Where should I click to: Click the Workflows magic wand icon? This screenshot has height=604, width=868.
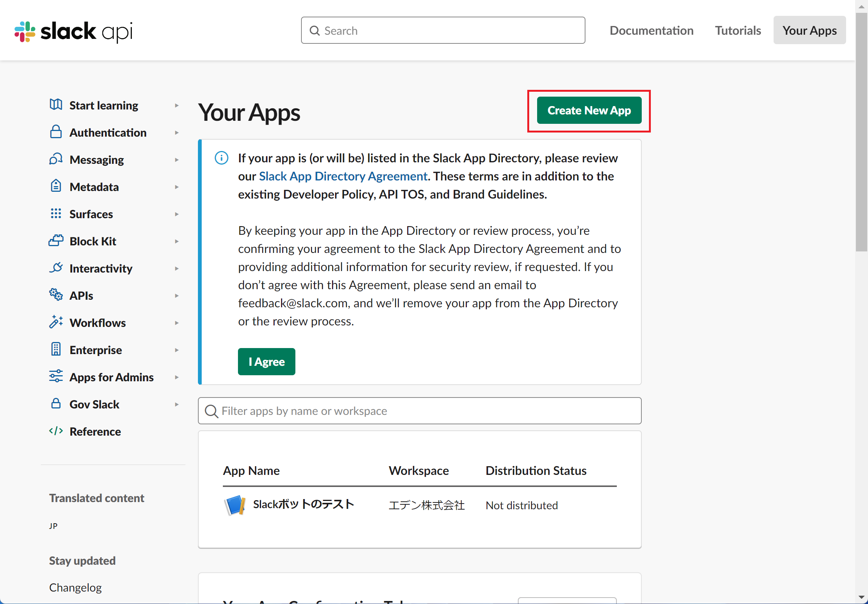point(56,322)
